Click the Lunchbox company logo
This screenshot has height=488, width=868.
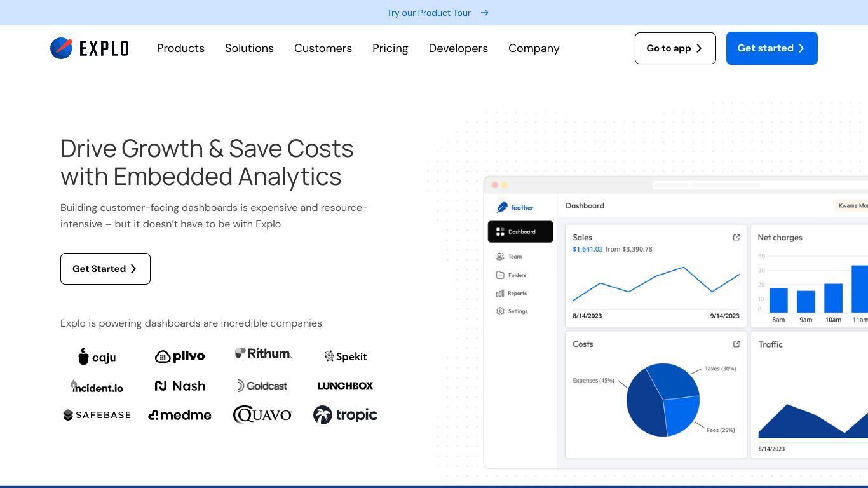tap(345, 386)
